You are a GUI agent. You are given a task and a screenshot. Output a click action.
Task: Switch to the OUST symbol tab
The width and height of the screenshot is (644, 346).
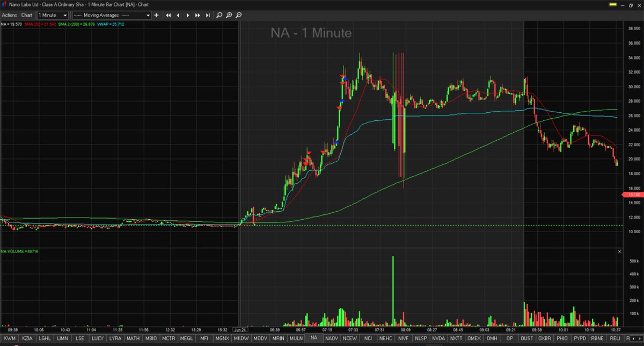coord(528,338)
